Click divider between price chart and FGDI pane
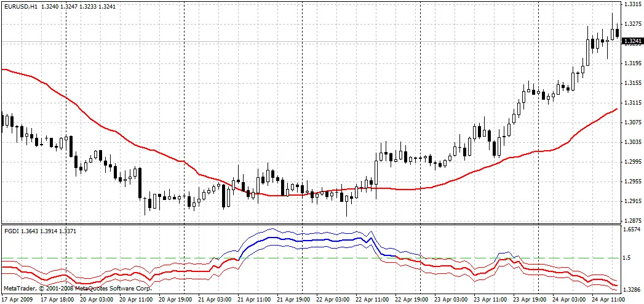The width and height of the screenshot is (644, 304). [x=308, y=225]
